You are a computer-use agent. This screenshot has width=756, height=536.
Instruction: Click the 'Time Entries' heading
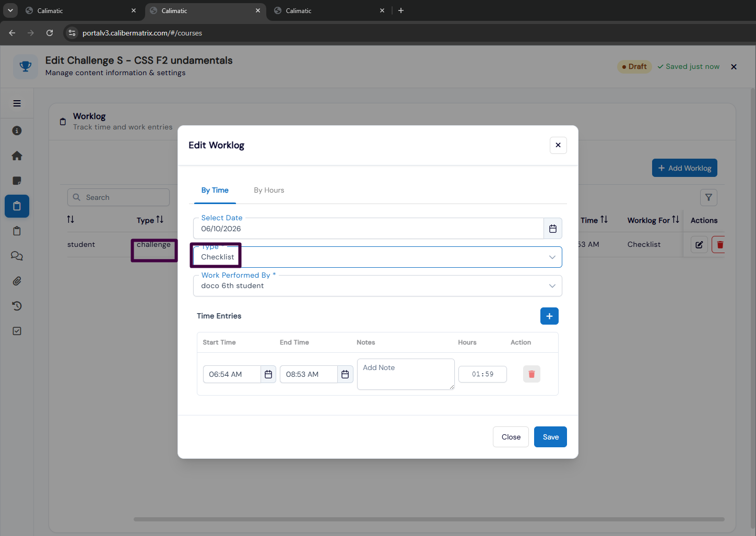(x=219, y=316)
